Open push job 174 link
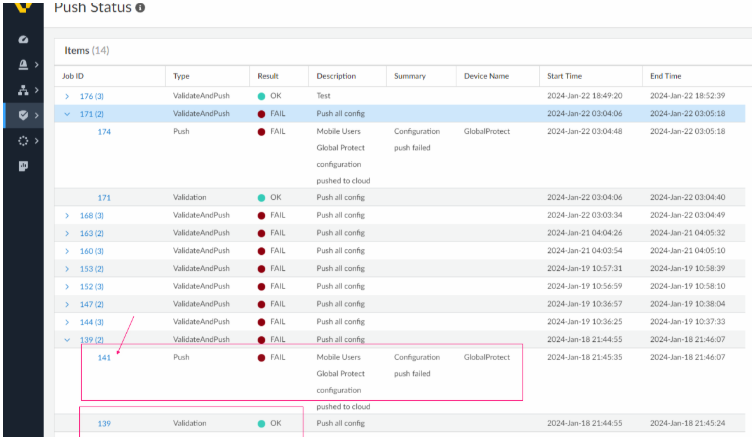Screen dimensions: 752x437 (x=104, y=132)
